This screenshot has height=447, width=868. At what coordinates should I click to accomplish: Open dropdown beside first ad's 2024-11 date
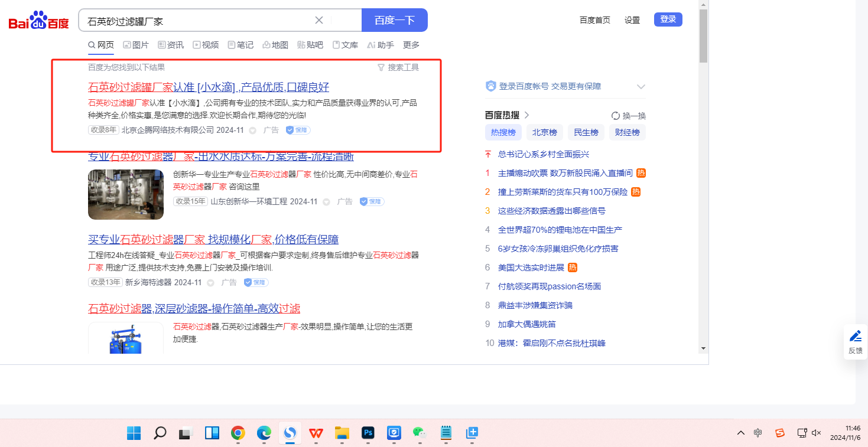tap(252, 130)
